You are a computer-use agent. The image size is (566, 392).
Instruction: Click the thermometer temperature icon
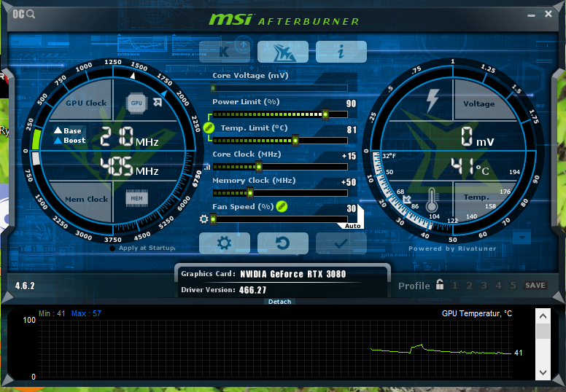pyautogui.click(x=432, y=200)
